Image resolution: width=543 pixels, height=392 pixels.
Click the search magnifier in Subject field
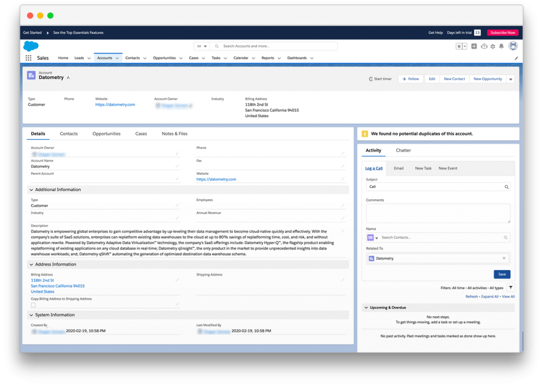click(506, 187)
